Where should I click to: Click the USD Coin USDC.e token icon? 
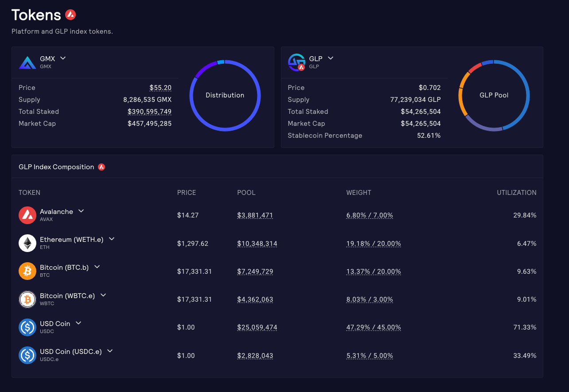[27, 355]
